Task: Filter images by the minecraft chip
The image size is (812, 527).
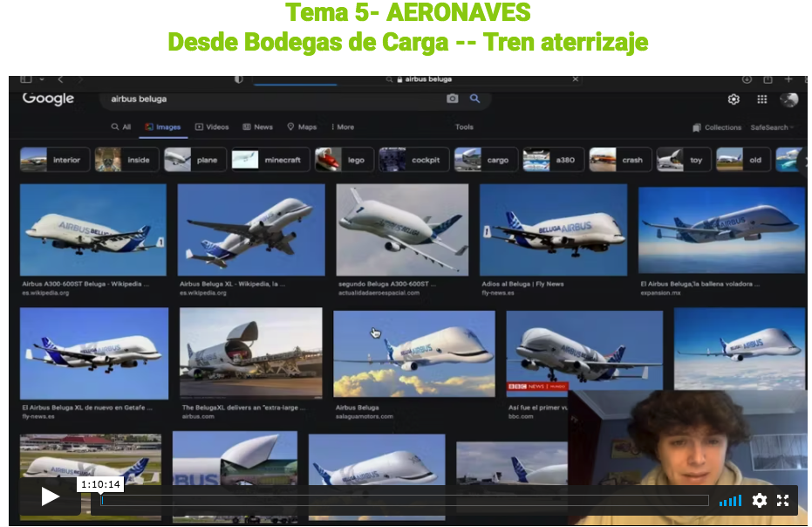Action: 270,160
